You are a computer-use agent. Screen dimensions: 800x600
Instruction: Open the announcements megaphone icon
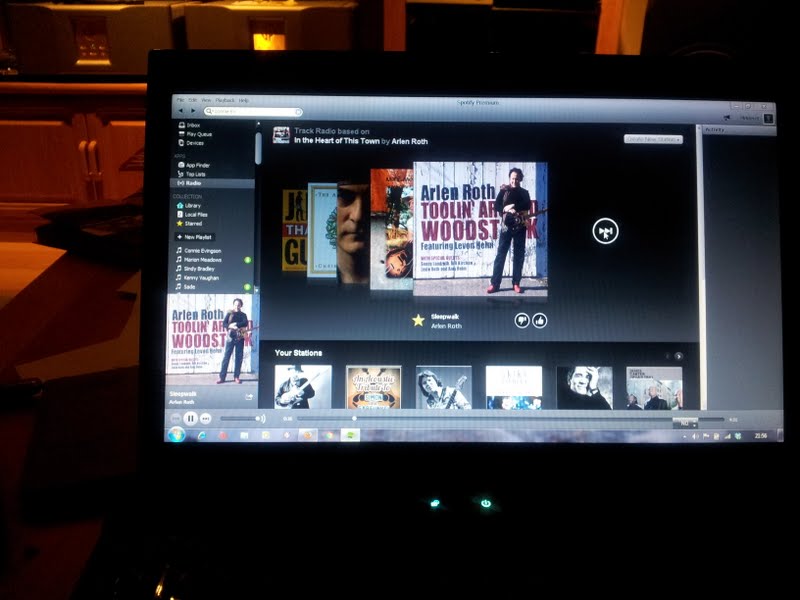pos(727,118)
